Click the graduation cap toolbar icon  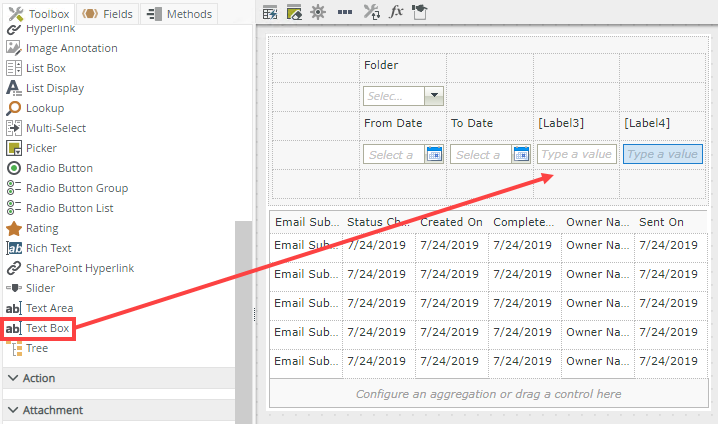420,12
